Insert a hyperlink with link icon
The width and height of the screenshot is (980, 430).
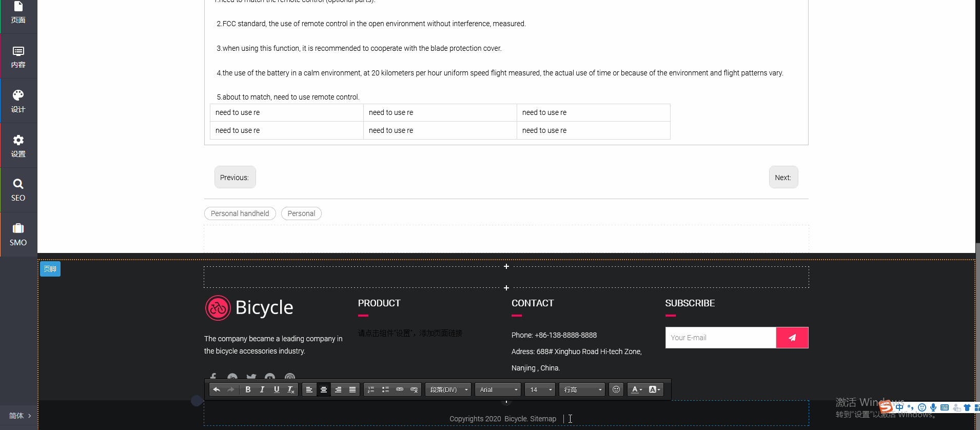coord(400,390)
